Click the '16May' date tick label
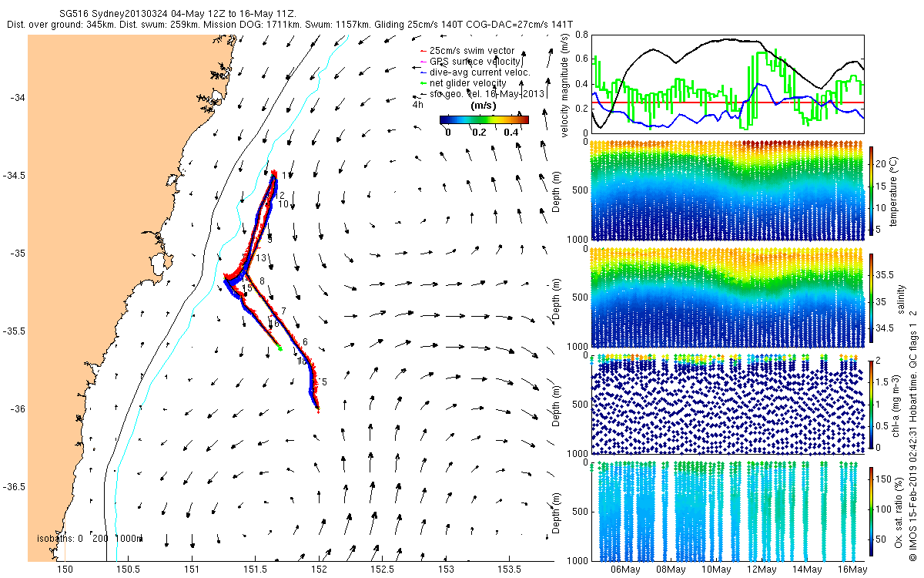The height and width of the screenshot is (578, 924). click(853, 570)
